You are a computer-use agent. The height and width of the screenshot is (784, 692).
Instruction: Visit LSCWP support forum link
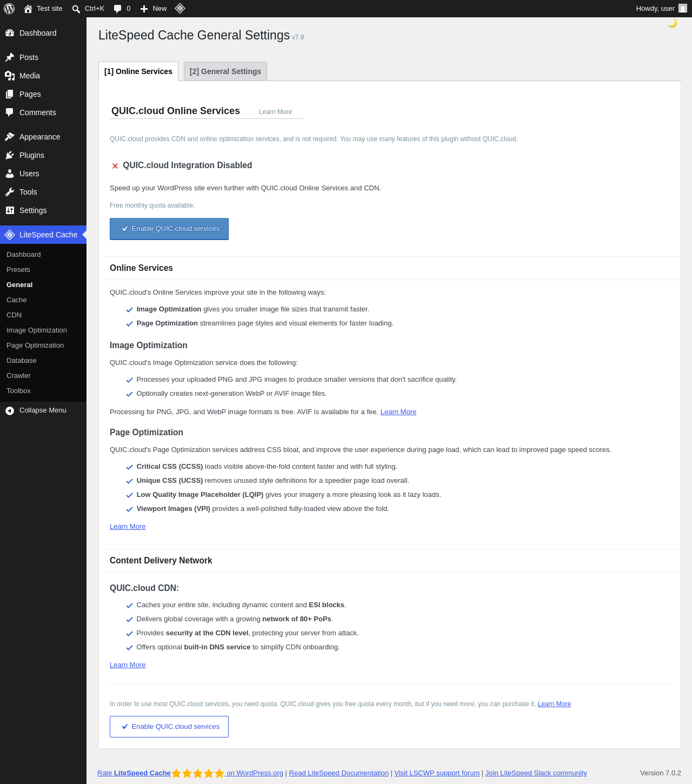437,773
